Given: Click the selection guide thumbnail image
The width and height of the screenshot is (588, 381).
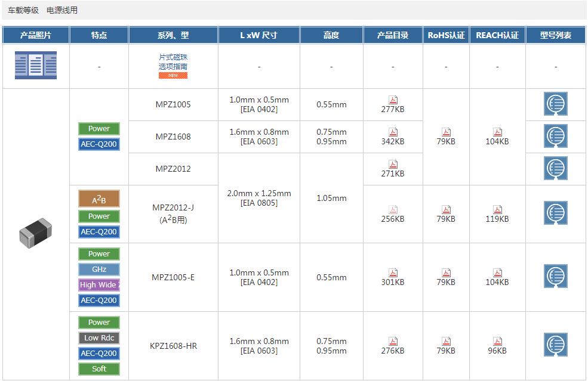Looking at the screenshot, I should tap(36, 66).
